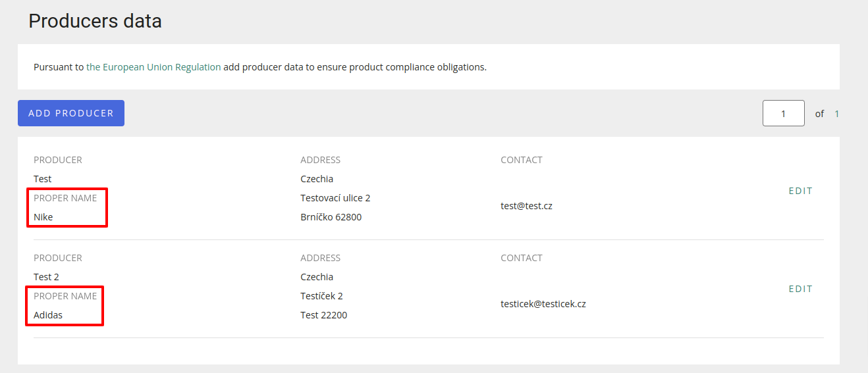Select the proper name Nike
868x373 pixels.
tap(43, 217)
